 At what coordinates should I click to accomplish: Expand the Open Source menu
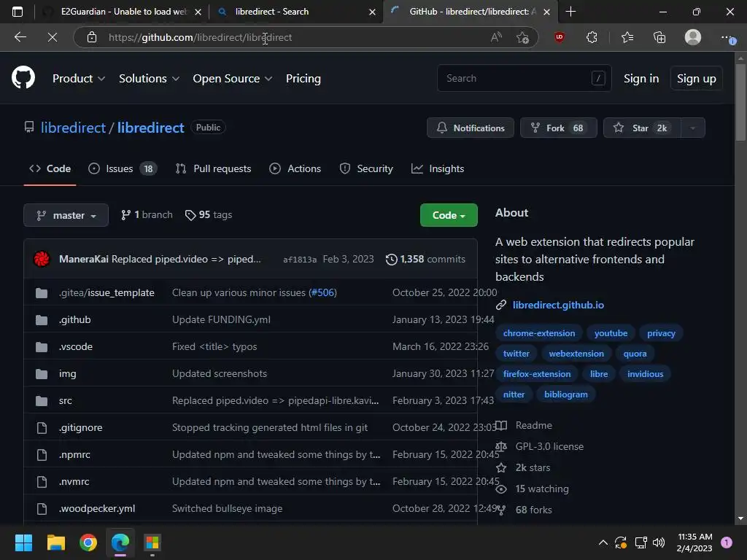click(x=232, y=79)
